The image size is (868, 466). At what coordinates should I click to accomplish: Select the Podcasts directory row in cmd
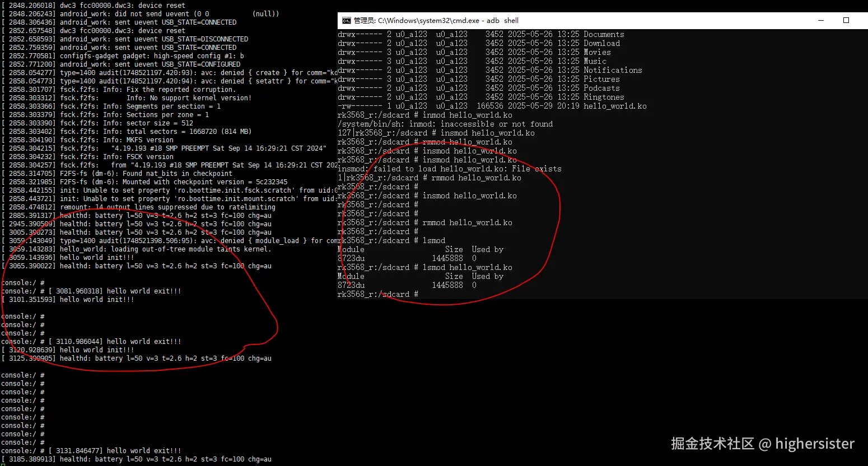tap(479, 88)
